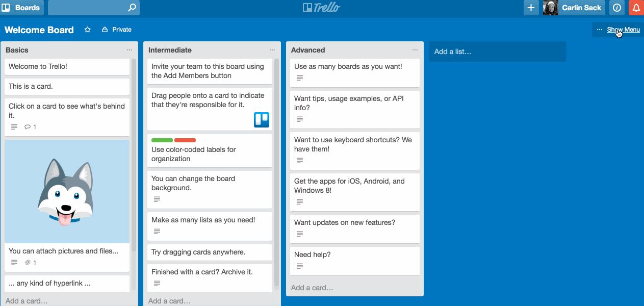Click description icon on keyboard shortcuts card

[300, 161]
